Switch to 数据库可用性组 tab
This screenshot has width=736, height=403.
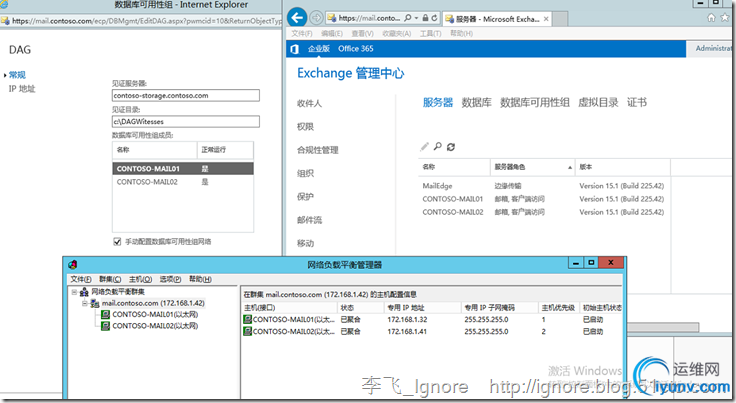coord(535,102)
